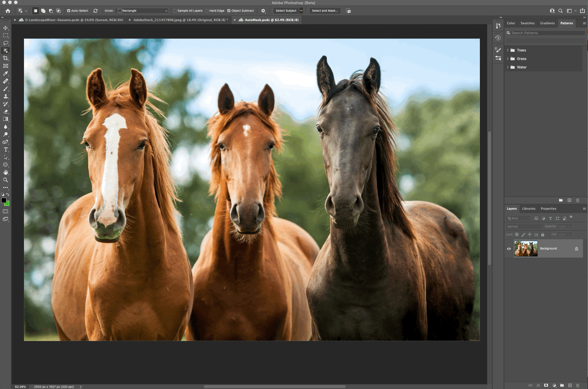Open the blend mode dropdown
The width and height of the screenshot is (588, 389).
tap(524, 226)
